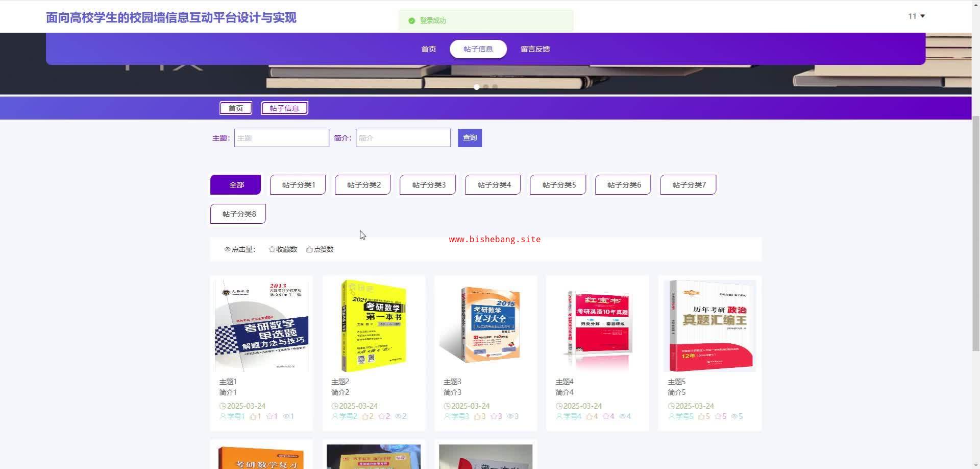980x469 pixels.
Task: Filter by 帖子分类5
Action: pyautogui.click(x=558, y=185)
